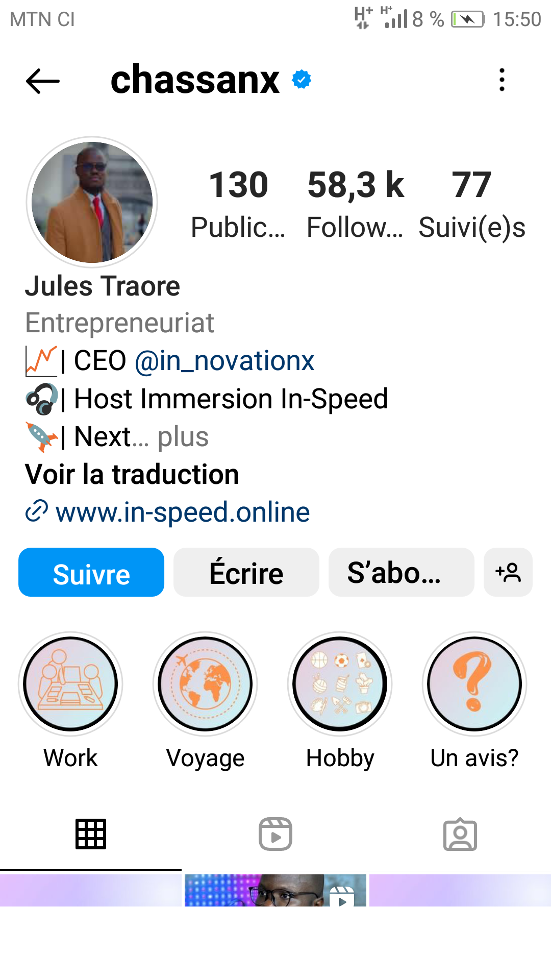551x980 pixels.
Task: Open the Un avis? story highlight
Action: tap(474, 684)
